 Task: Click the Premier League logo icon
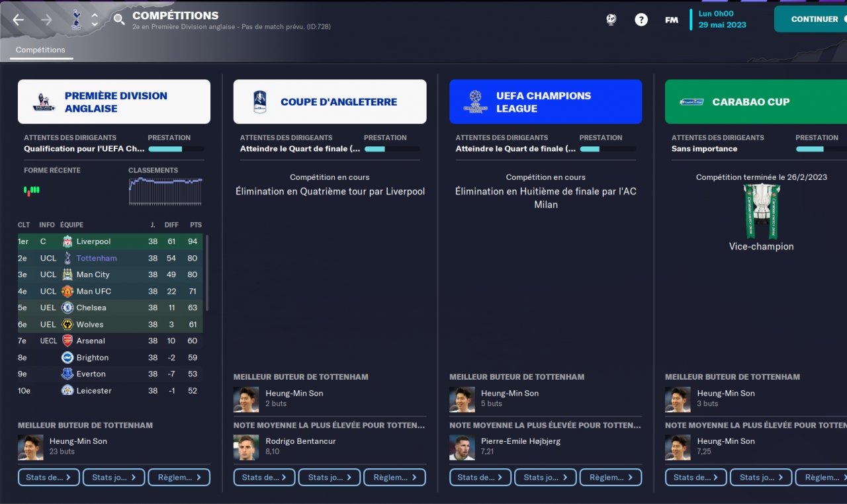[x=44, y=103]
